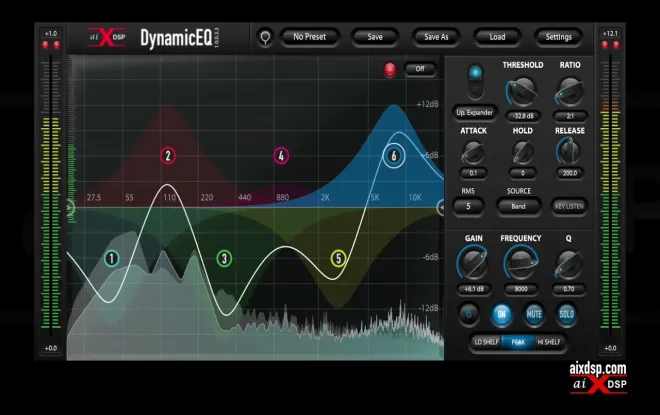
Task: Toggle the analyzer Off button
Action: [x=420, y=69]
